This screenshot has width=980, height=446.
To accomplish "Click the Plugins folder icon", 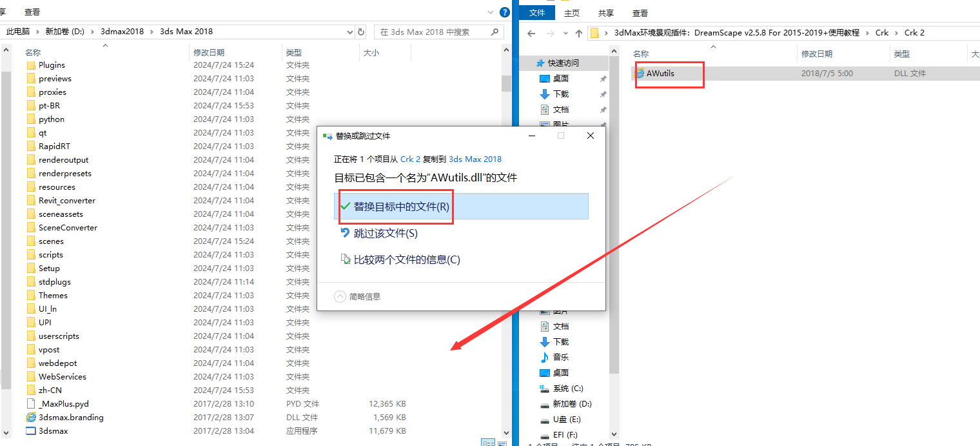I will click(31, 65).
